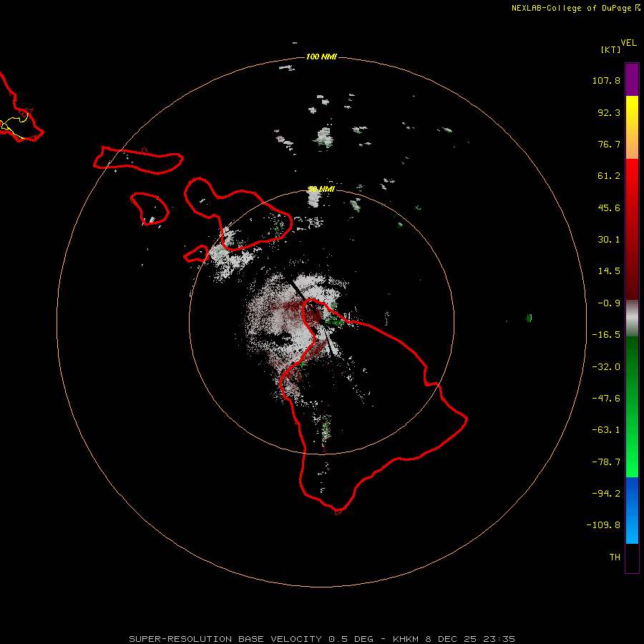Click the -47.6 legend value
Viewport: 644px width, 644px height.
click(606, 399)
